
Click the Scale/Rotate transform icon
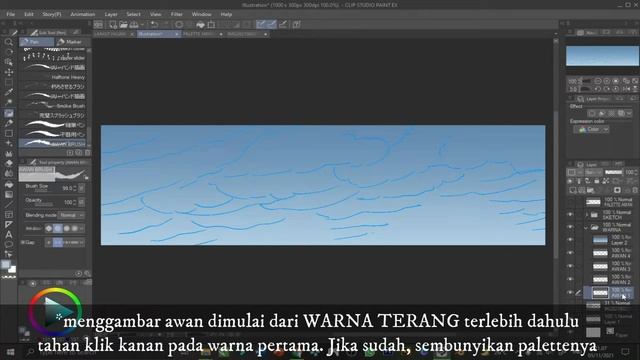click(211, 25)
